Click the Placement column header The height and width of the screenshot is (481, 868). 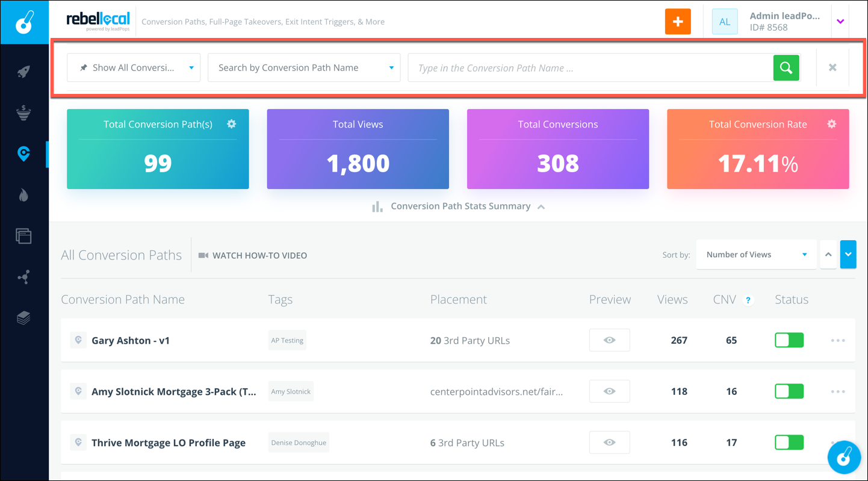(x=459, y=300)
